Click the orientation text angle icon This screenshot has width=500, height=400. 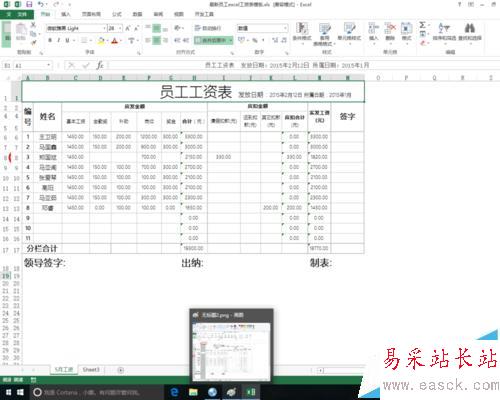click(177, 28)
